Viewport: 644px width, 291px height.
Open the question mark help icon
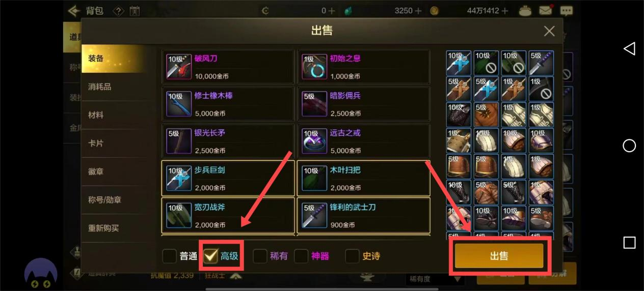[x=118, y=11]
